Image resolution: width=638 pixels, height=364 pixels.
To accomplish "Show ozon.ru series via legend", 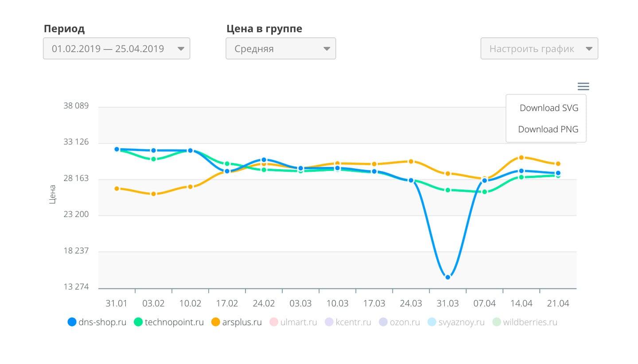I will tap(399, 322).
